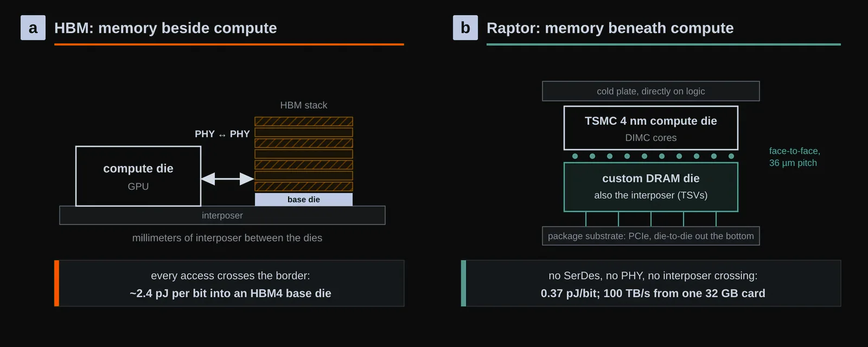Click 'also the interposer (TSVs)' text
868x347 pixels.
pyautogui.click(x=651, y=195)
